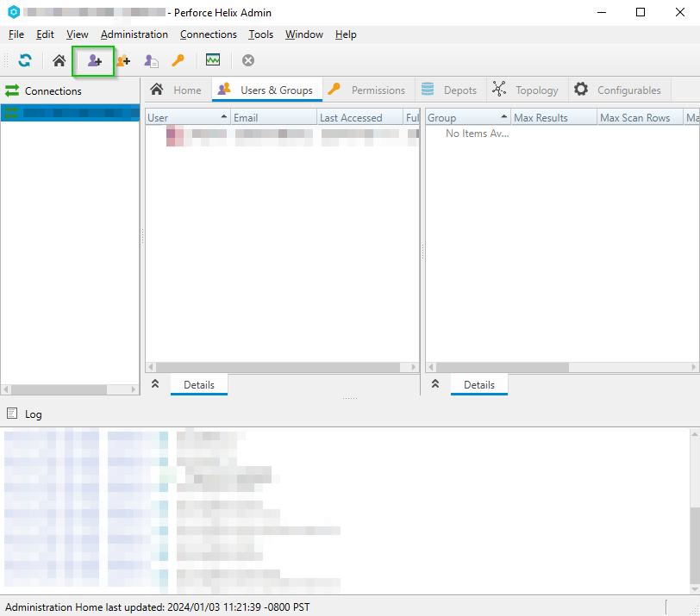Click the Refresh toolbar icon

[x=25, y=60]
